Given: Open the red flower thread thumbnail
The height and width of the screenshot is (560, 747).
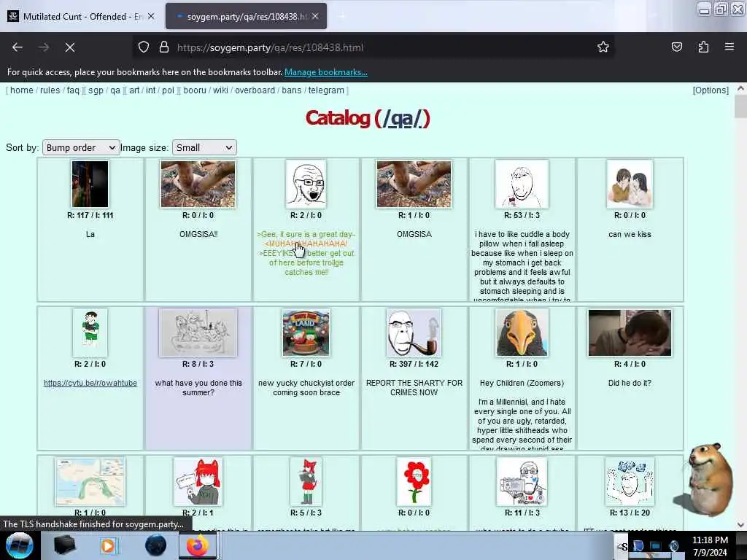Looking at the screenshot, I should [x=414, y=481].
